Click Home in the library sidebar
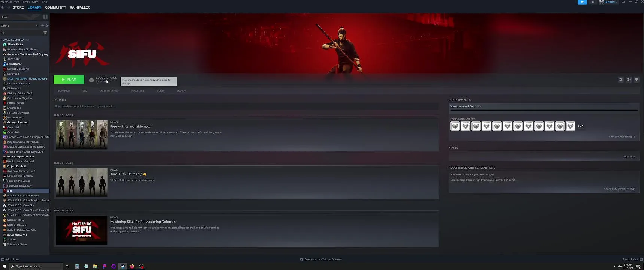 (21, 17)
